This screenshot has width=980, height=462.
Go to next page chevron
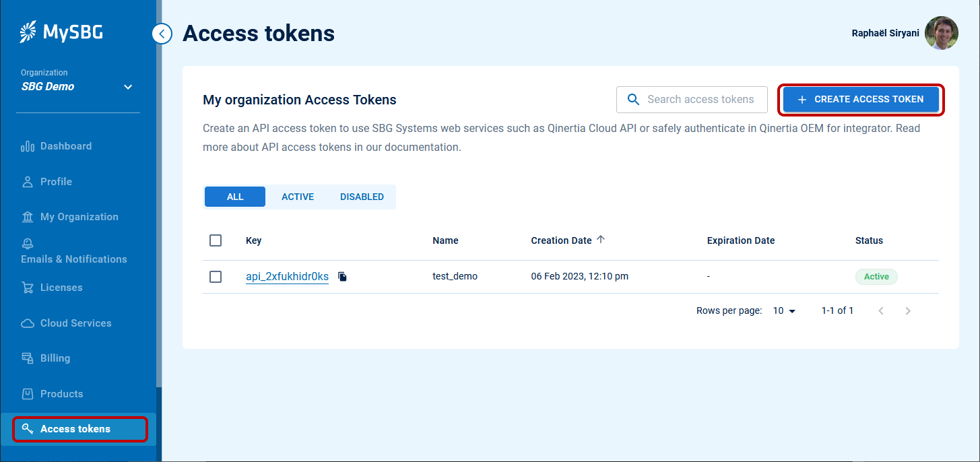[908, 310]
